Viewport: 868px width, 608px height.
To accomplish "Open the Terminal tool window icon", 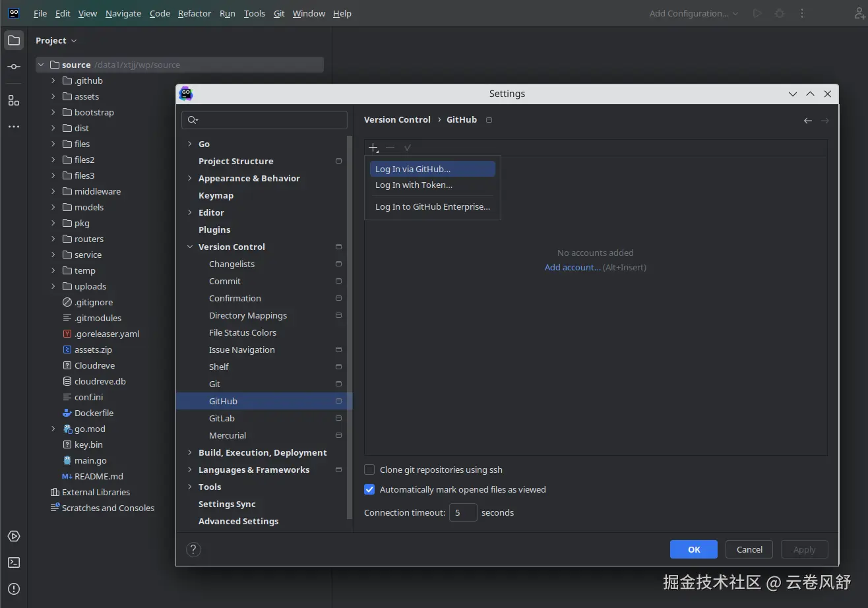I will [x=13, y=562].
